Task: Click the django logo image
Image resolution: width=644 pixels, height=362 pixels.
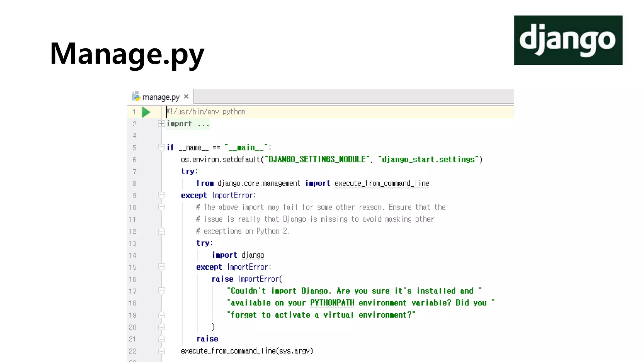Action: (x=568, y=40)
